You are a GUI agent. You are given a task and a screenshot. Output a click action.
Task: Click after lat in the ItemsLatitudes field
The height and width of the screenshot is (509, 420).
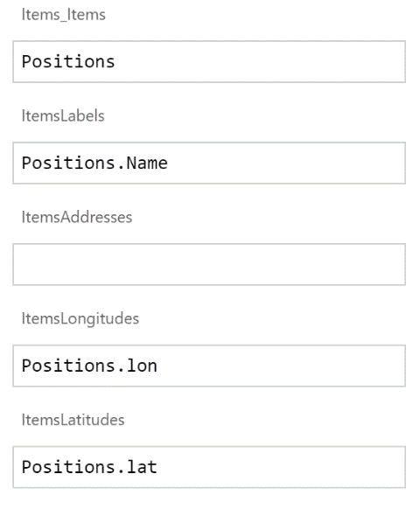coord(158,467)
